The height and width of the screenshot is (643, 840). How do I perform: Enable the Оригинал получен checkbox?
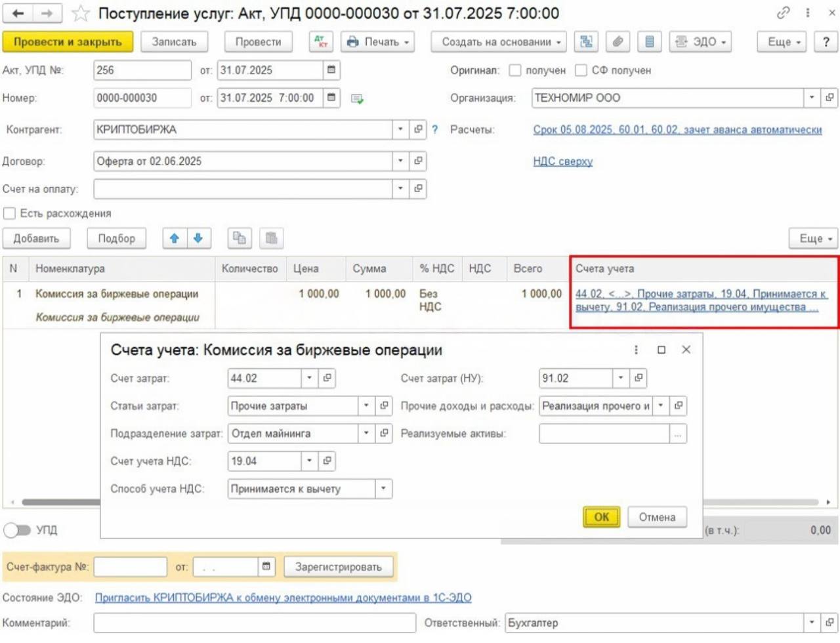[x=516, y=70]
